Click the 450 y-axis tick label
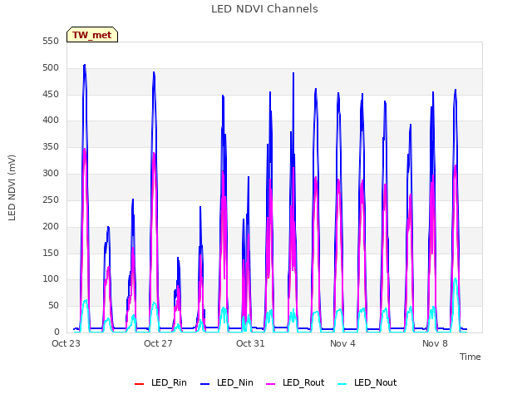 51,94
